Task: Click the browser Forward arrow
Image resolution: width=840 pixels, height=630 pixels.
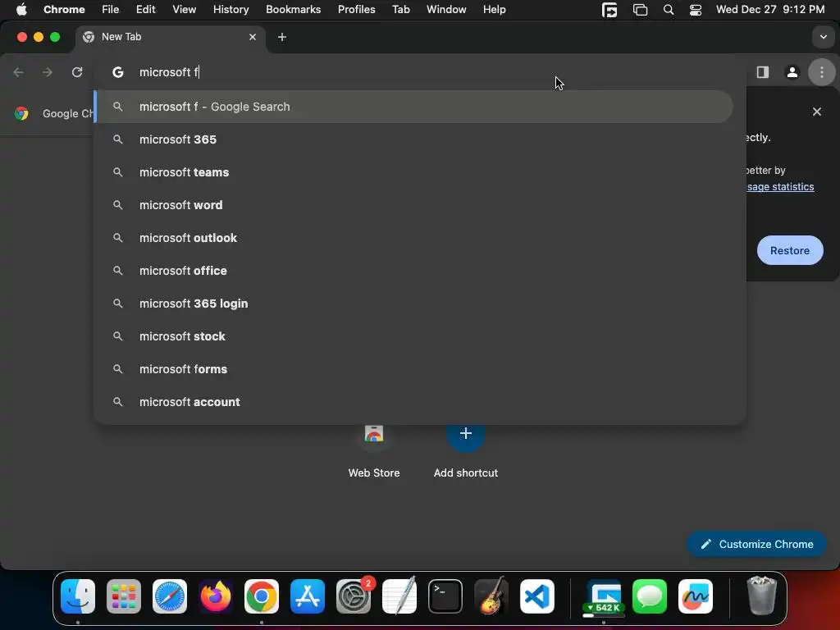Action: 48,72
